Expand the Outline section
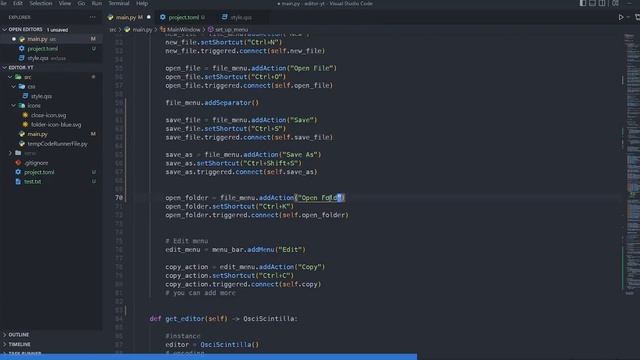The height and width of the screenshot is (360, 640). coord(4,334)
